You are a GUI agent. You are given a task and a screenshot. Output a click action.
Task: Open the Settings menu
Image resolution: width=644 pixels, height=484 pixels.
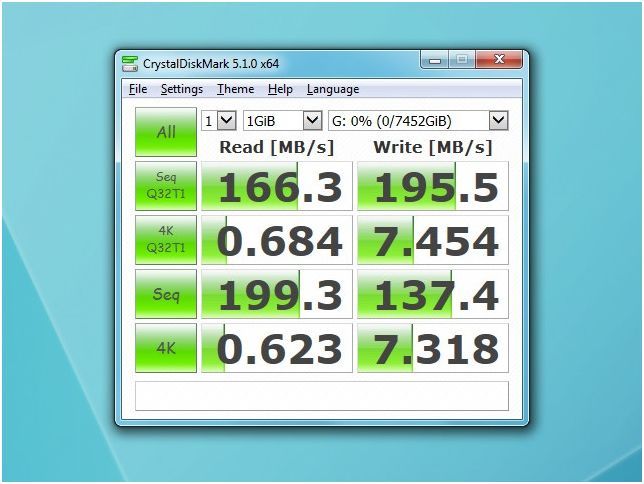point(182,89)
